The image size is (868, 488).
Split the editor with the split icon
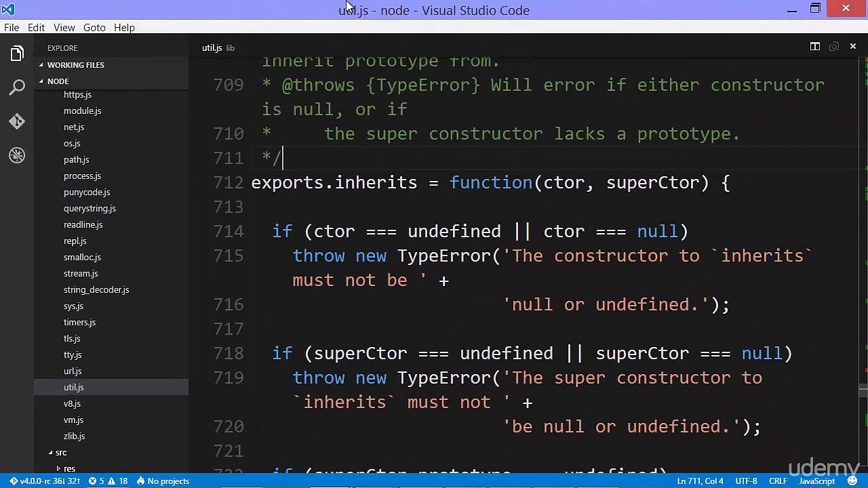815,47
